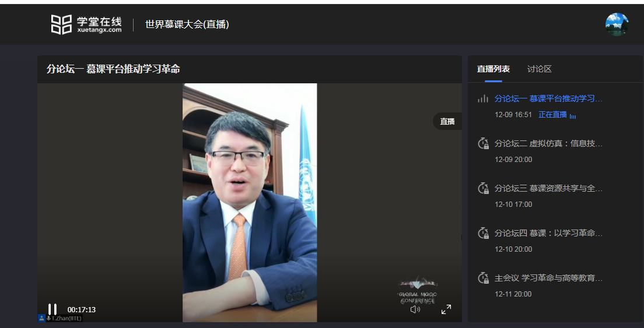
Task: Click the 世界慕课大会(直播) header title
Action: tap(187, 24)
